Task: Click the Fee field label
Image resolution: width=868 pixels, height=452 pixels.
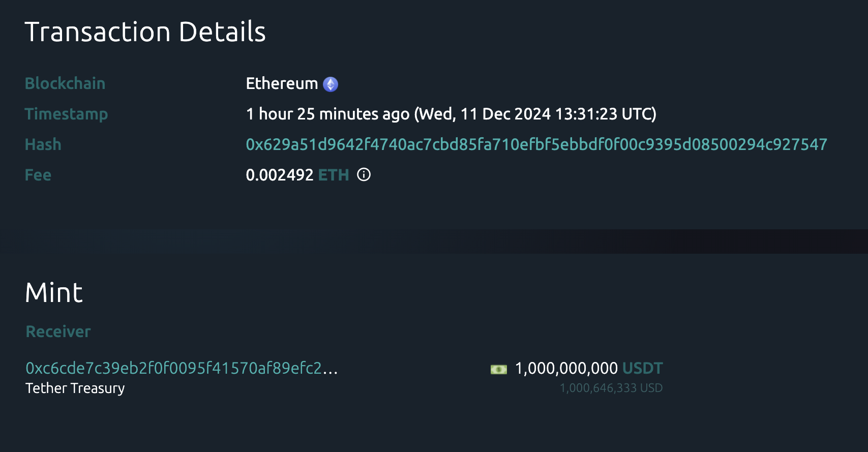Action: [x=38, y=175]
